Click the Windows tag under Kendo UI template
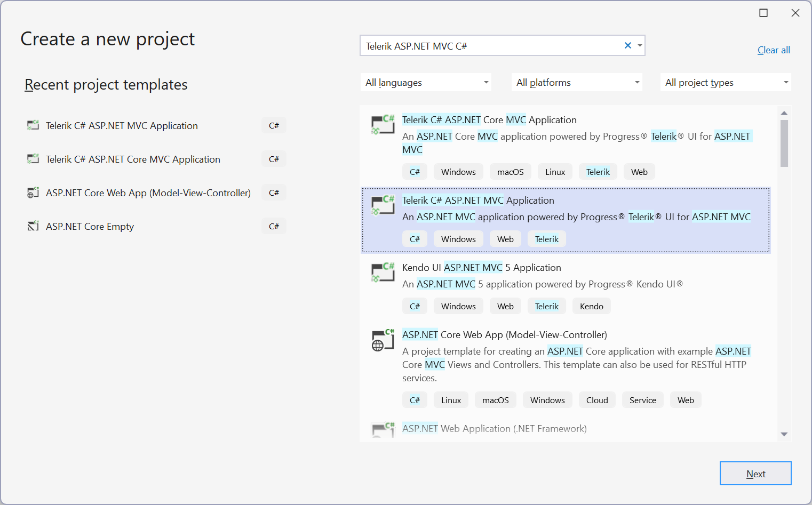 point(458,306)
